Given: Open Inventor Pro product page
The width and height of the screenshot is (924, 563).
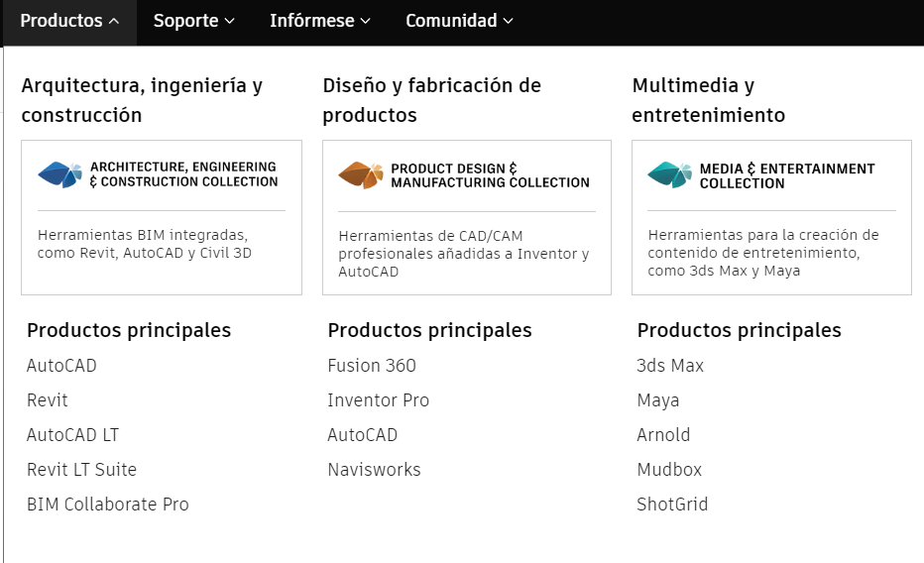Looking at the screenshot, I should click(378, 400).
